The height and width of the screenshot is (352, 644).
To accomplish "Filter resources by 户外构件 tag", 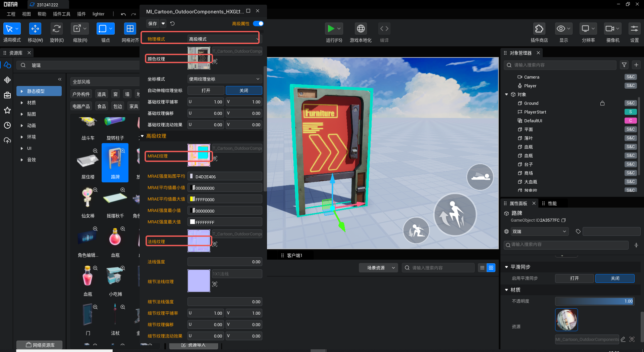I will (81, 94).
